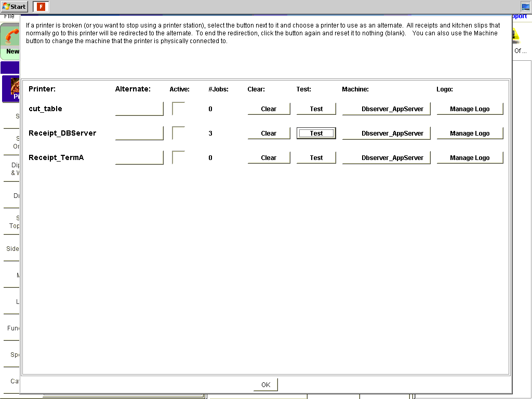Send test print to cut_table

click(x=316, y=109)
